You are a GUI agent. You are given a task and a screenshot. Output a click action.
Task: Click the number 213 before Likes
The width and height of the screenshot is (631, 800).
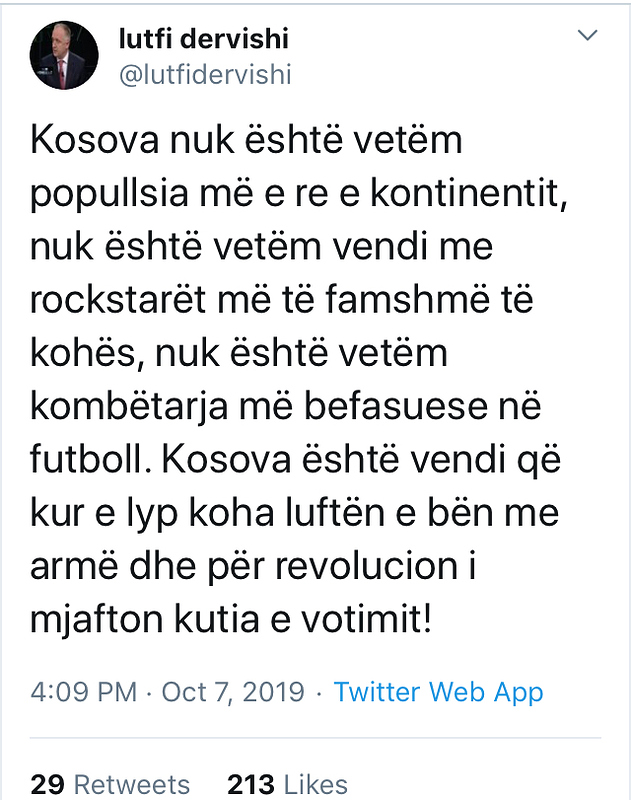(x=250, y=784)
